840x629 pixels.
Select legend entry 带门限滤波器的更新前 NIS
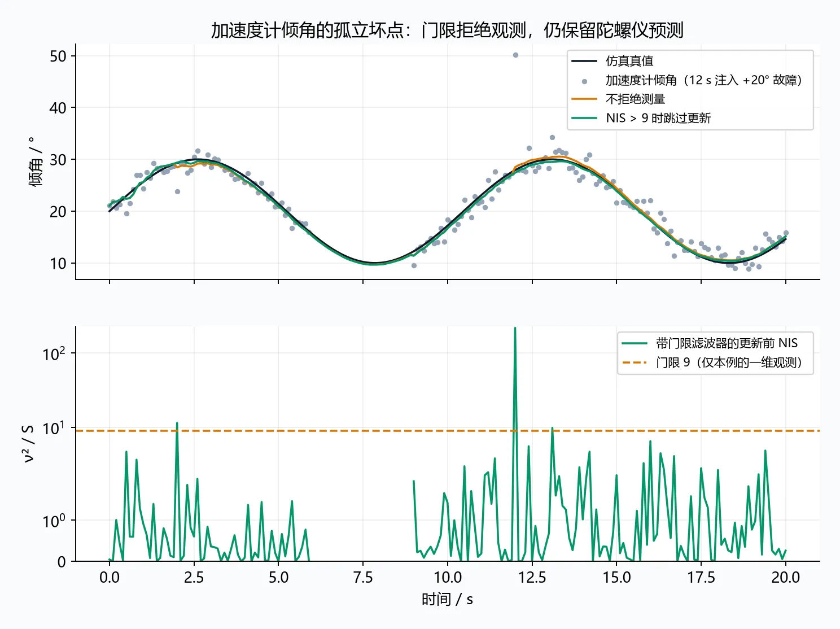pos(727,343)
